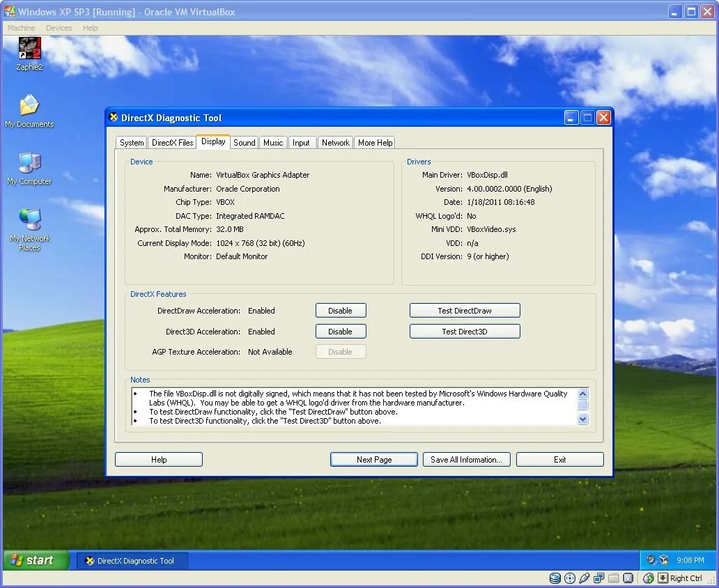This screenshot has width=719, height=588.
Task: Switch to the Sound tab
Action: pos(245,143)
